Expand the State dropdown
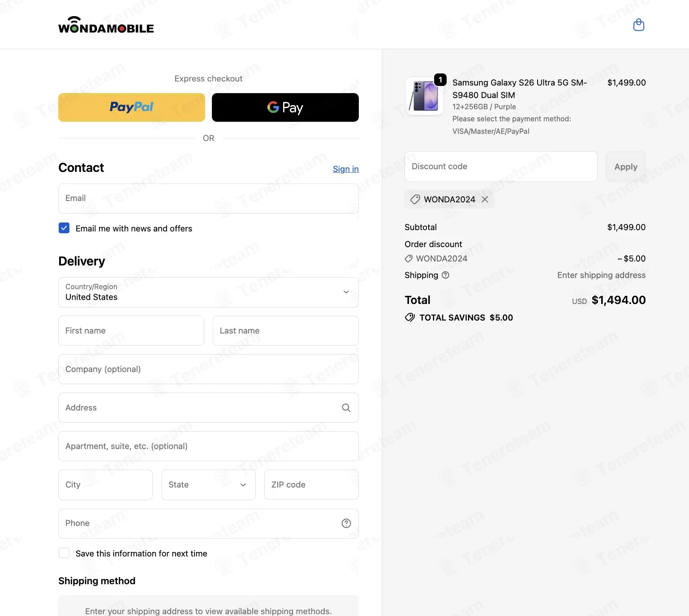Image resolution: width=689 pixels, height=616 pixels. 208,485
